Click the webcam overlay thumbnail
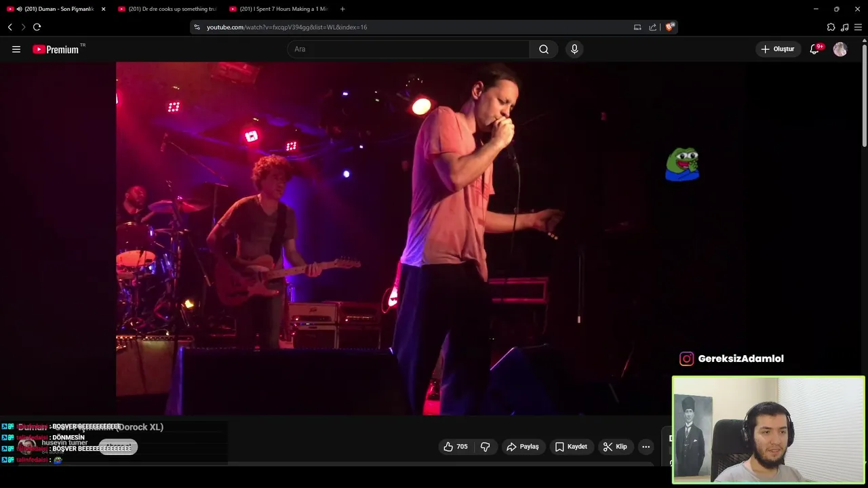 point(768,430)
